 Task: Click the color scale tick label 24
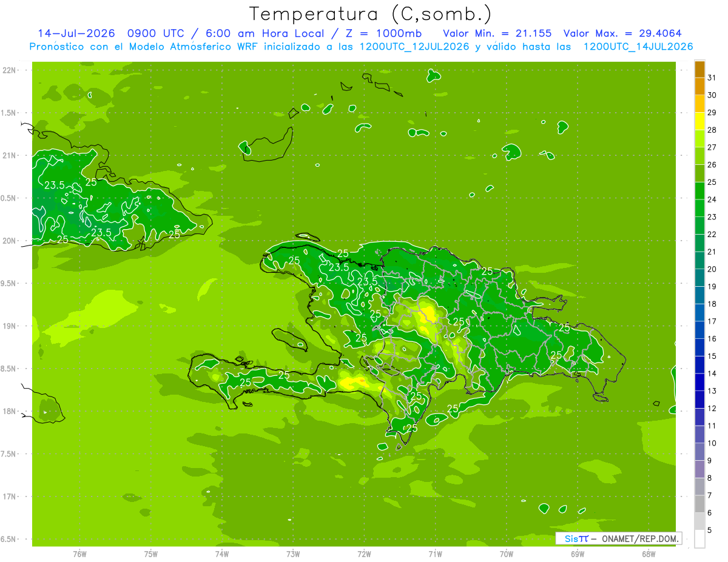[712, 199]
